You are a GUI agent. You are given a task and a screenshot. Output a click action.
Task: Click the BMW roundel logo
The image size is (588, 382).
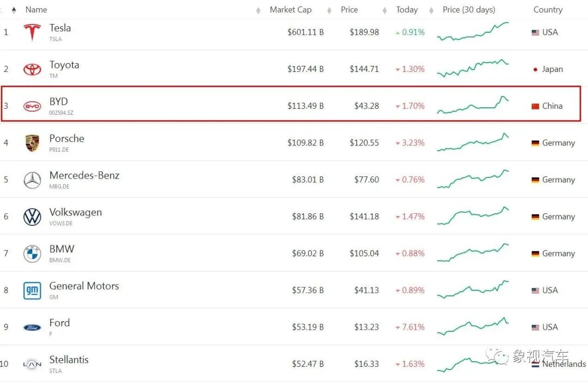point(32,254)
